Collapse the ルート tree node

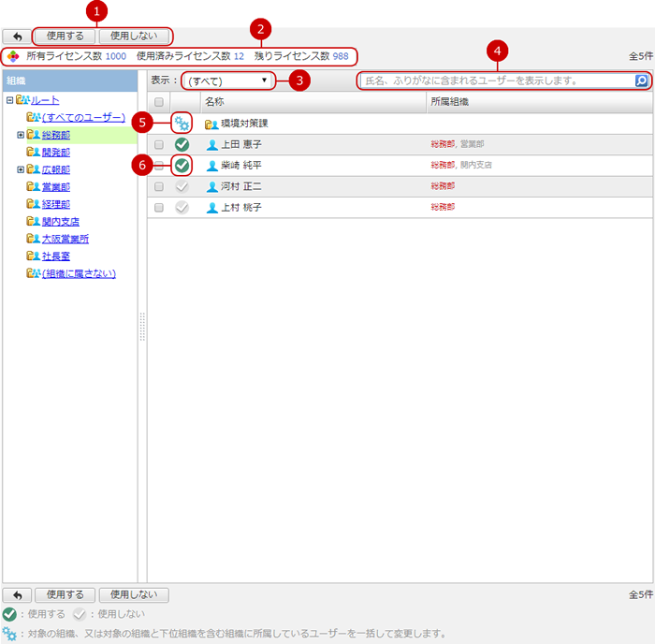(x=9, y=100)
